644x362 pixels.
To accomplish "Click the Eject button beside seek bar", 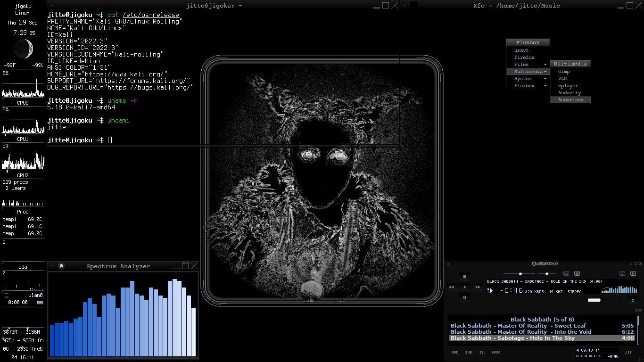I will tap(633, 300).
